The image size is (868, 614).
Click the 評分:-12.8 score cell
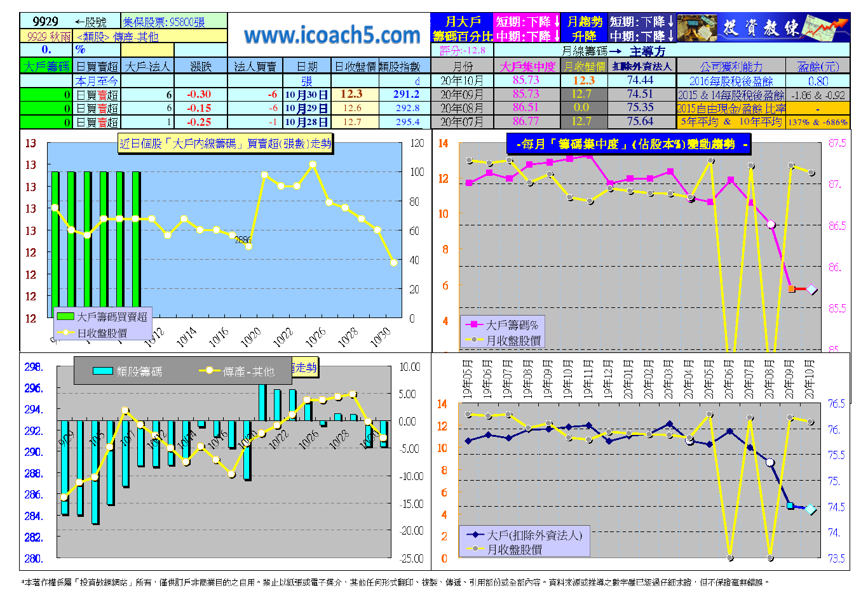462,50
